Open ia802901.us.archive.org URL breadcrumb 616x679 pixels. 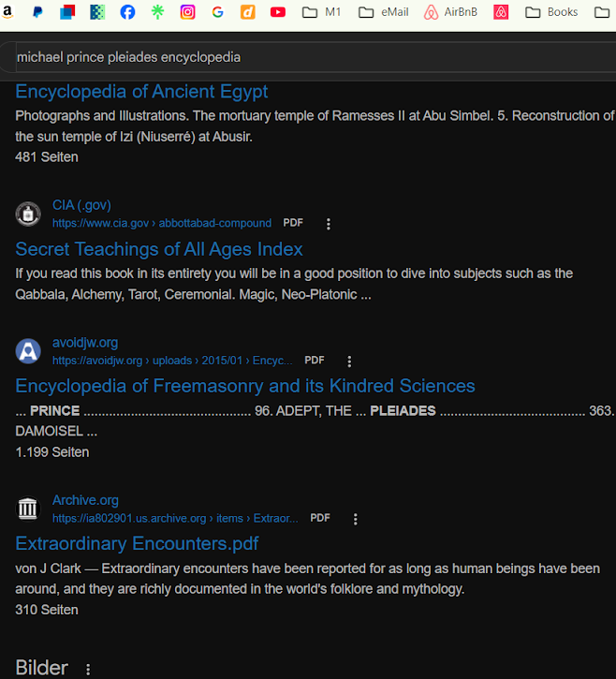coord(175,518)
